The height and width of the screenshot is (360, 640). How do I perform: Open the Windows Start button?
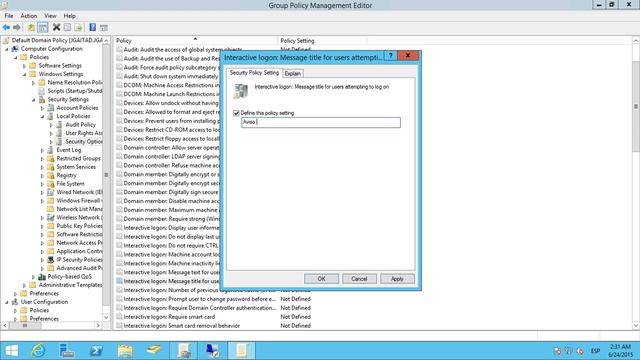point(11,351)
